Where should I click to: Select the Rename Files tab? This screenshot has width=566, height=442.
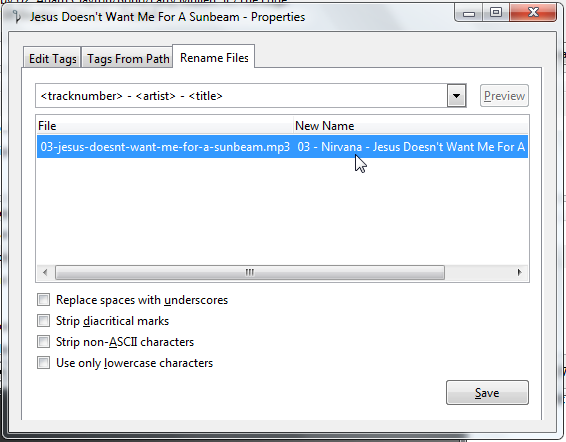[x=214, y=57]
